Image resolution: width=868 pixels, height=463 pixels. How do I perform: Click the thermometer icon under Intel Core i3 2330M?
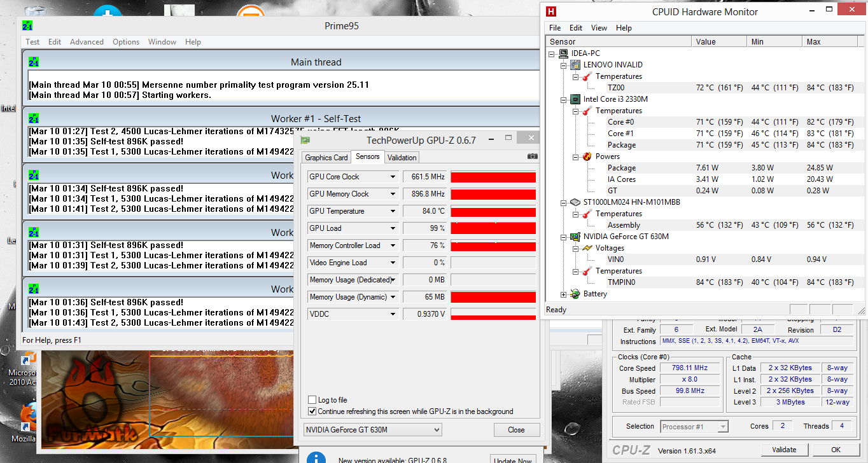(x=587, y=111)
